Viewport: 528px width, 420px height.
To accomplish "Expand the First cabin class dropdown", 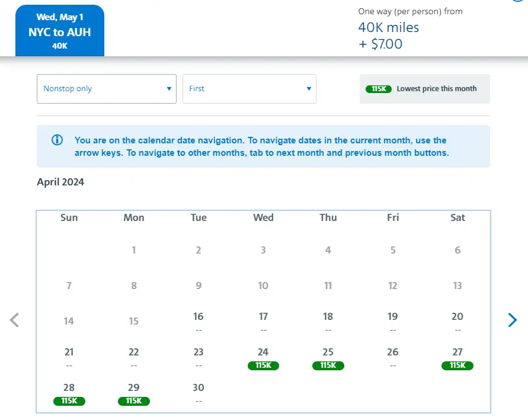I will coord(249,89).
